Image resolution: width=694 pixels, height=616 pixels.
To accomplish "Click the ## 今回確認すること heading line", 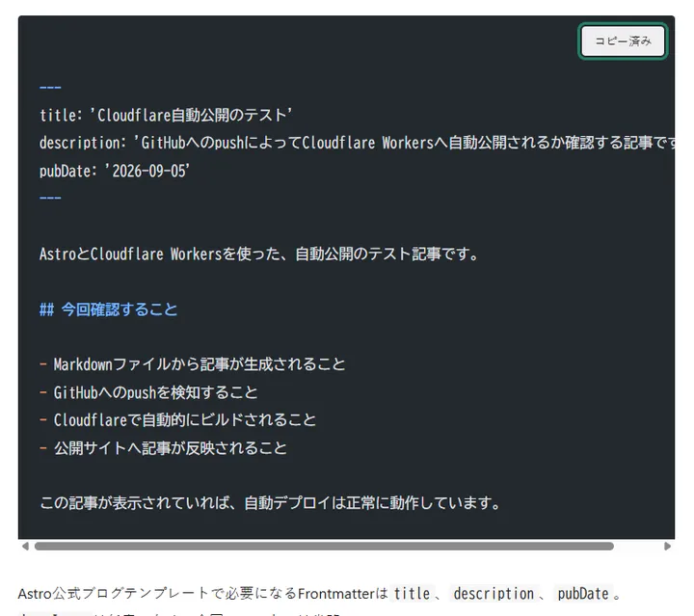I will [108, 309].
